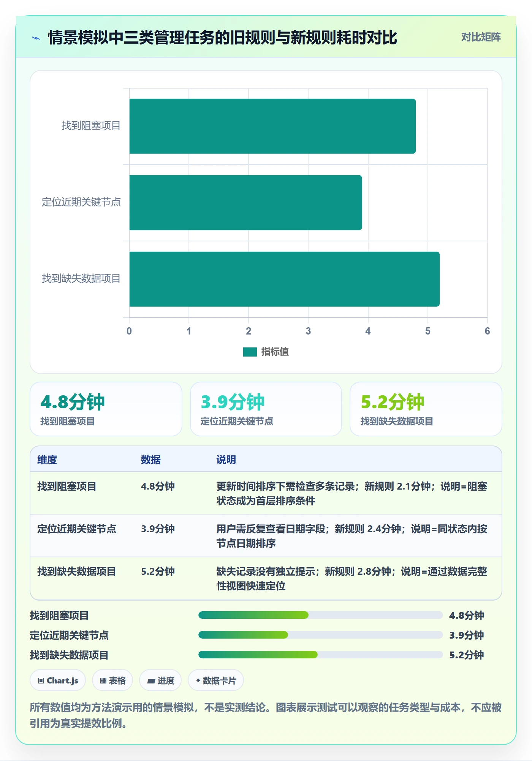532x761 pixels.
Task: Click the 4.8分钟 value beside progress bar
Action: [467, 615]
